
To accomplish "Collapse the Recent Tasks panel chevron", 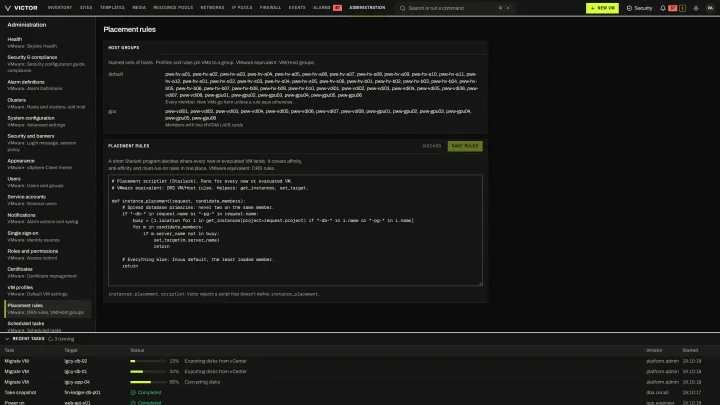I will pyautogui.click(x=7, y=339).
